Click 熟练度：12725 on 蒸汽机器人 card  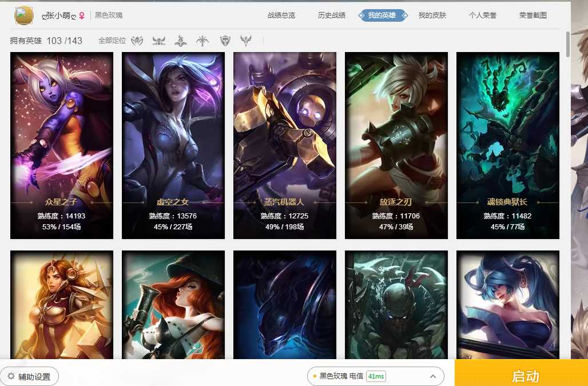pyautogui.click(x=285, y=216)
